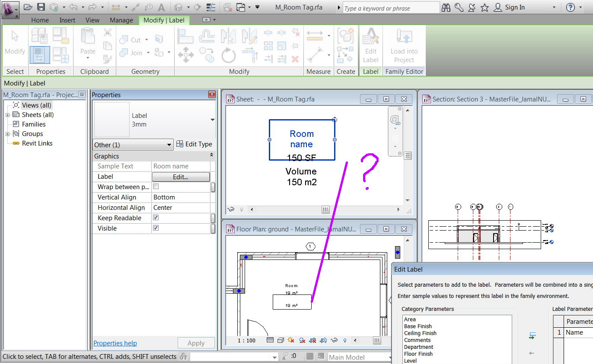593x364 pixels.
Task: Click the Detail Level icon in floor plan view bar
Action: (270, 340)
